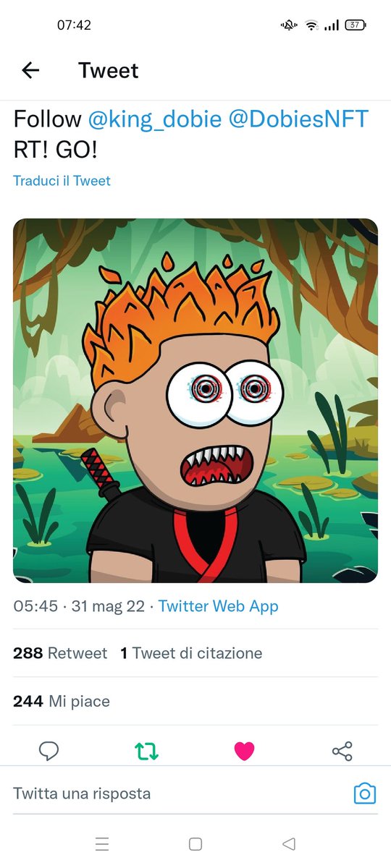Tap the Android back triangle button
391x868 pixels.
click(289, 843)
